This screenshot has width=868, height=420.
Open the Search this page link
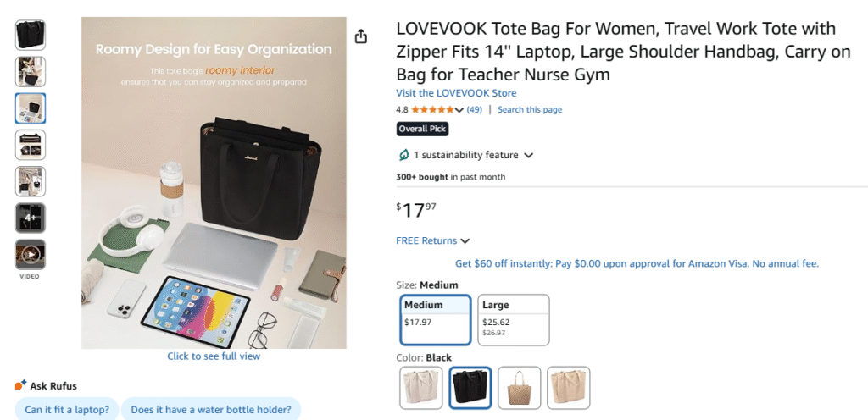(530, 109)
